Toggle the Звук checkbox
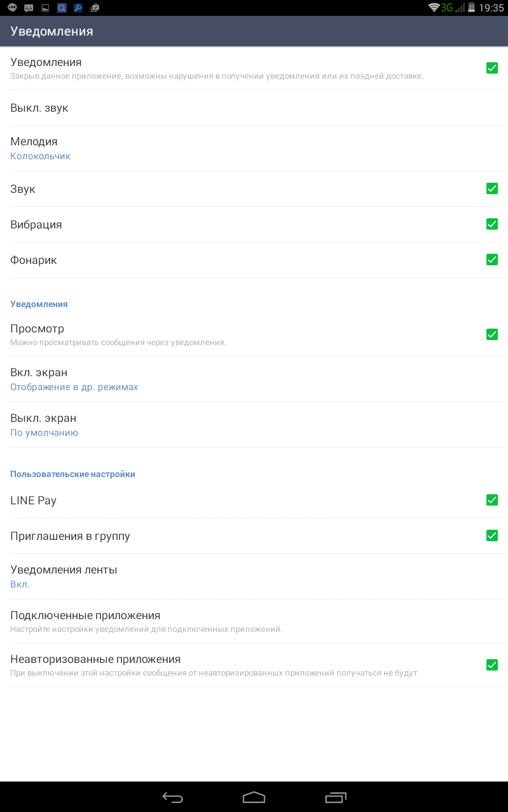 point(492,188)
